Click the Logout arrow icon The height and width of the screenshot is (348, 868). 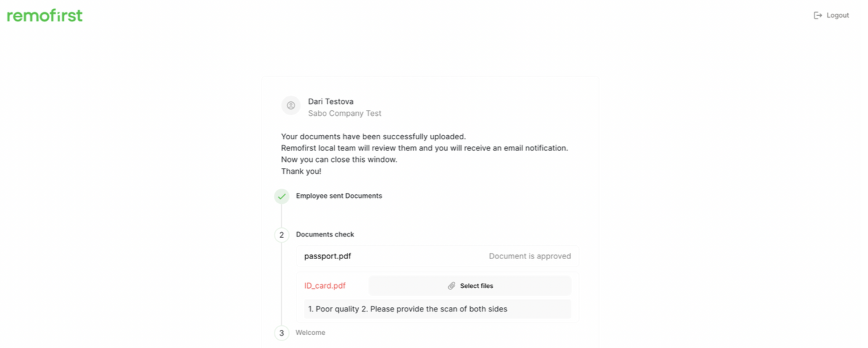click(817, 15)
